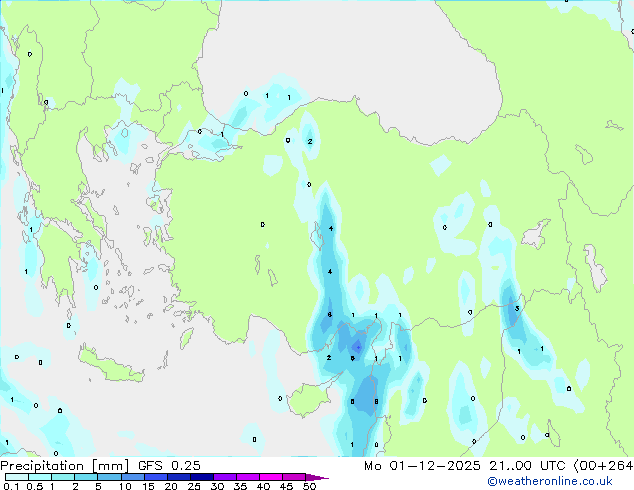Select the 30–35 mm violet legend swatch
The image size is (634, 490).
click(x=225, y=477)
